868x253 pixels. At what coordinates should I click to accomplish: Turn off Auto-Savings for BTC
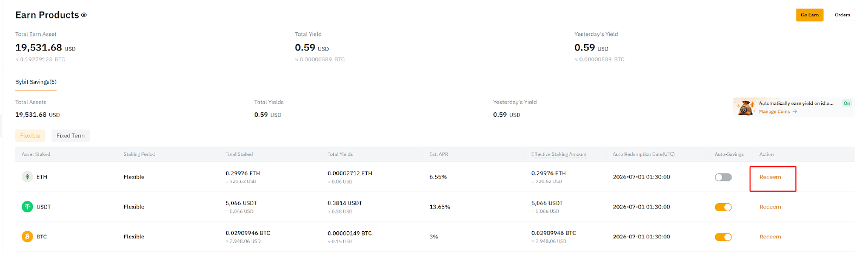(723, 237)
